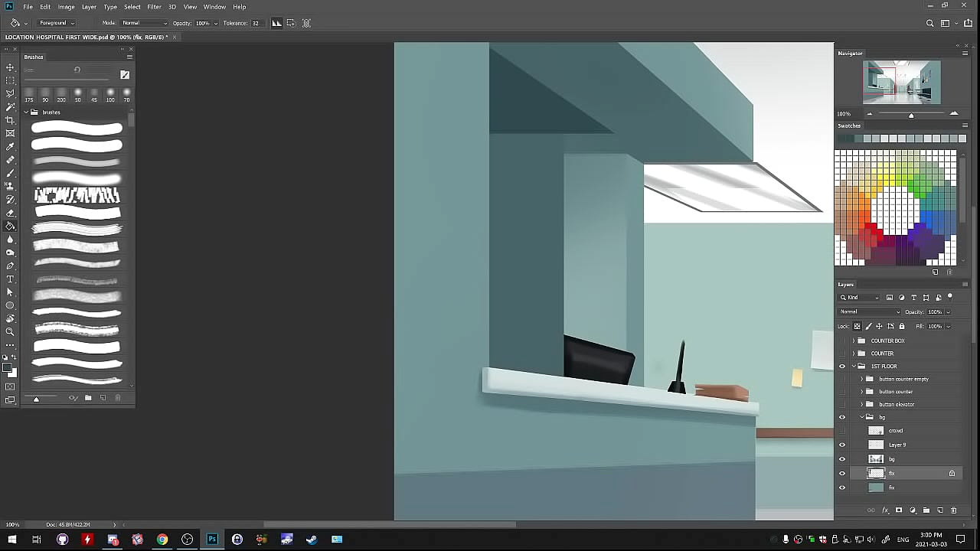Click the delete layer trash icon
Viewport: 980px width, 551px height.
pyautogui.click(x=953, y=510)
